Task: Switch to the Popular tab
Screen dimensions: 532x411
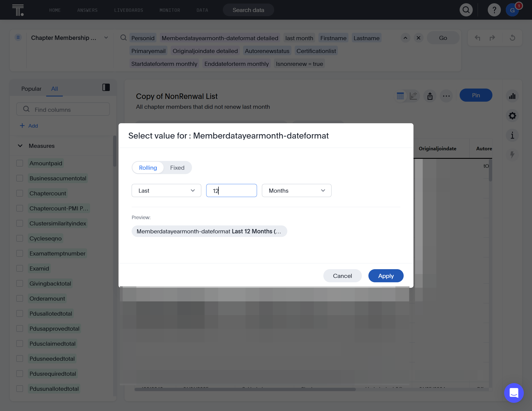Action: pyautogui.click(x=31, y=89)
